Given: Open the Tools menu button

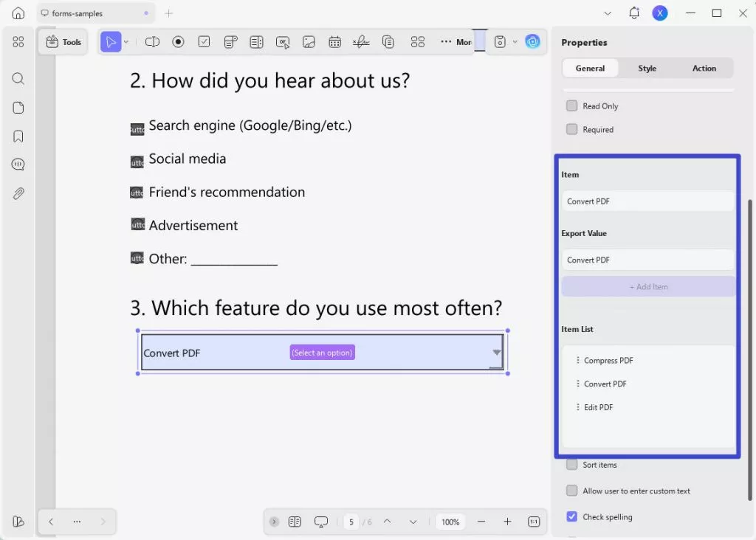Looking at the screenshot, I should (x=63, y=42).
